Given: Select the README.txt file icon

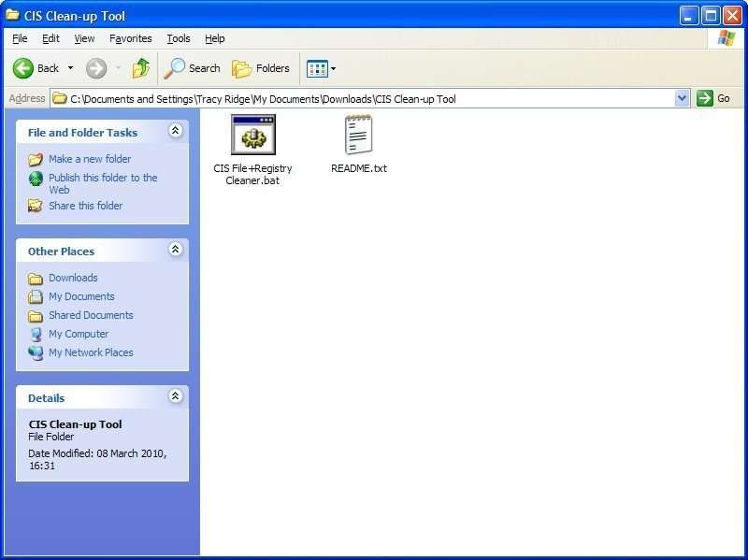Looking at the screenshot, I should [x=358, y=136].
